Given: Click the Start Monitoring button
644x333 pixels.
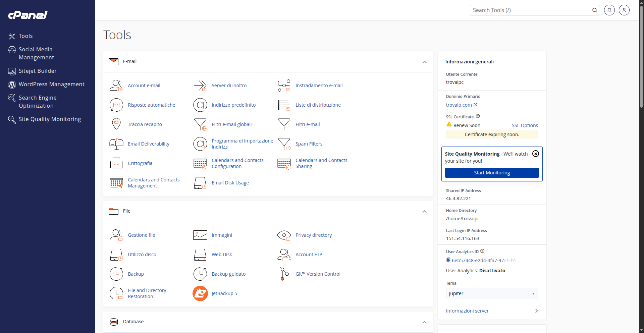Looking at the screenshot, I should point(492,173).
